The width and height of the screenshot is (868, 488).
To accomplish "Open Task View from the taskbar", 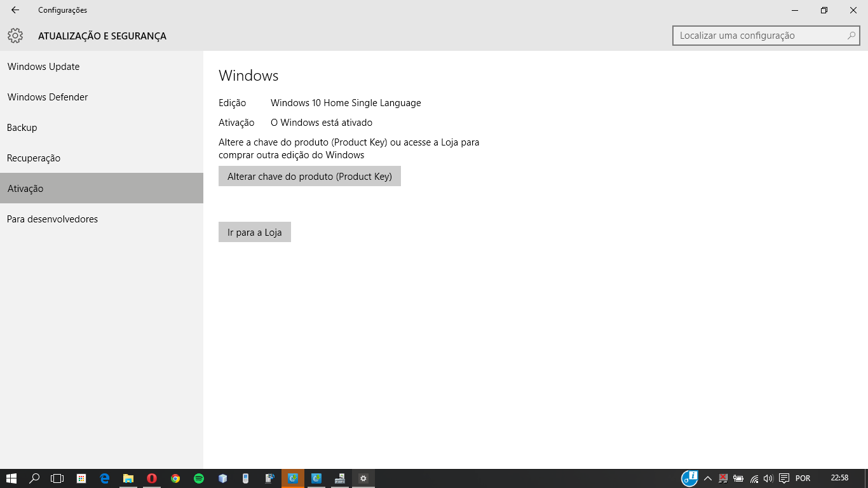I will 57,478.
